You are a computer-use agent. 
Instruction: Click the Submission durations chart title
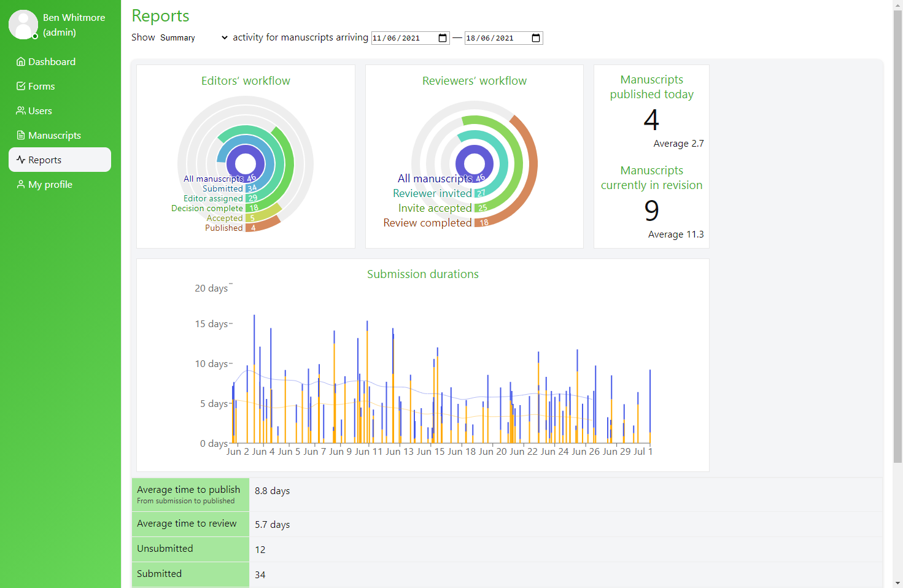coord(423,274)
